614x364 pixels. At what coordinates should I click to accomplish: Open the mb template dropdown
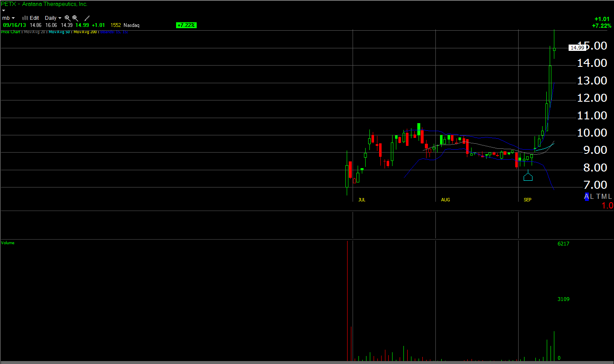pos(8,18)
